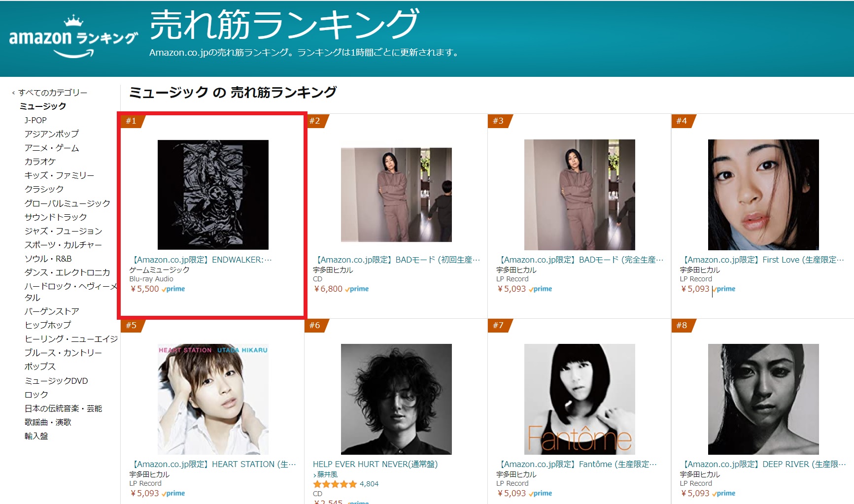This screenshot has width=854, height=504.
Task: Select the サウンドトラック category
Action: [56, 217]
